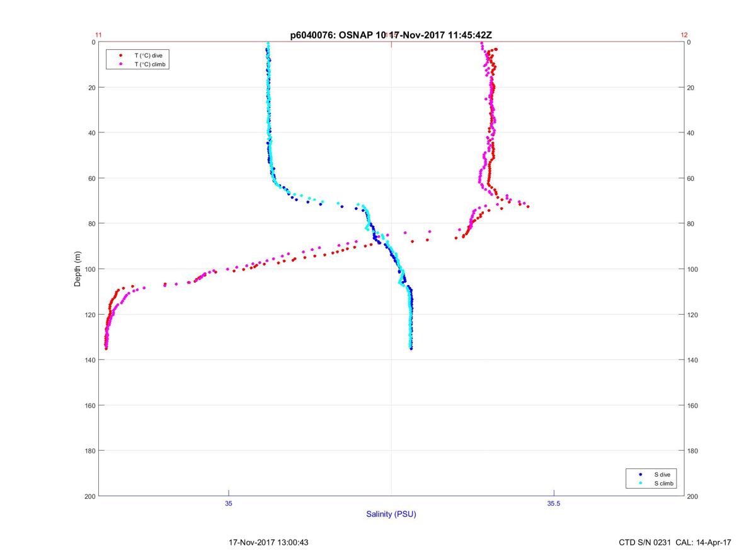Click the magenta marker in the temperature legend
The height and width of the screenshot is (558, 756).
click(120, 64)
